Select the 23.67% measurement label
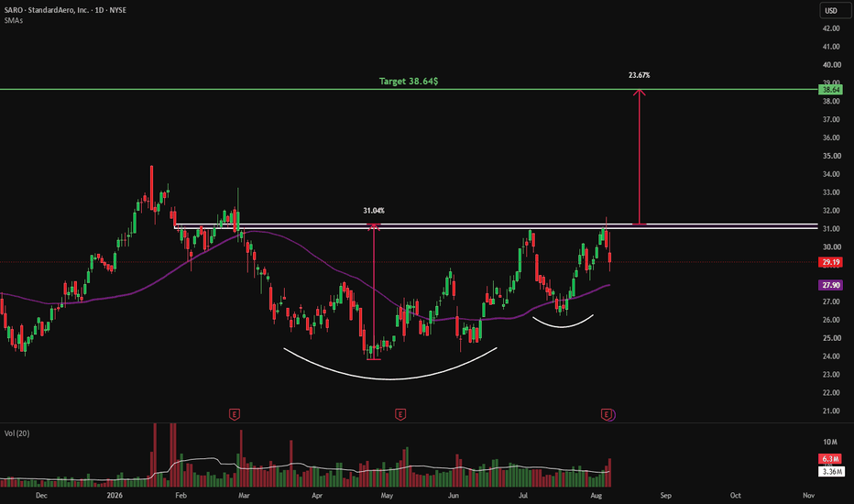The height and width of the screenshot is (504, 854). [639, 75]
